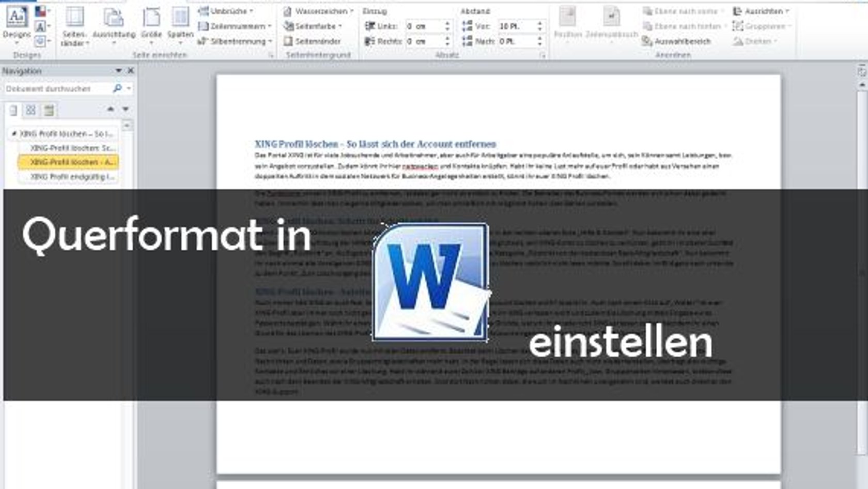Image resolution: width=868 pixels, height=489 pixels.
Task: Select heading 'XING Profil endgültig l...'
Action: pyautogui.click(x=68, y=177)
